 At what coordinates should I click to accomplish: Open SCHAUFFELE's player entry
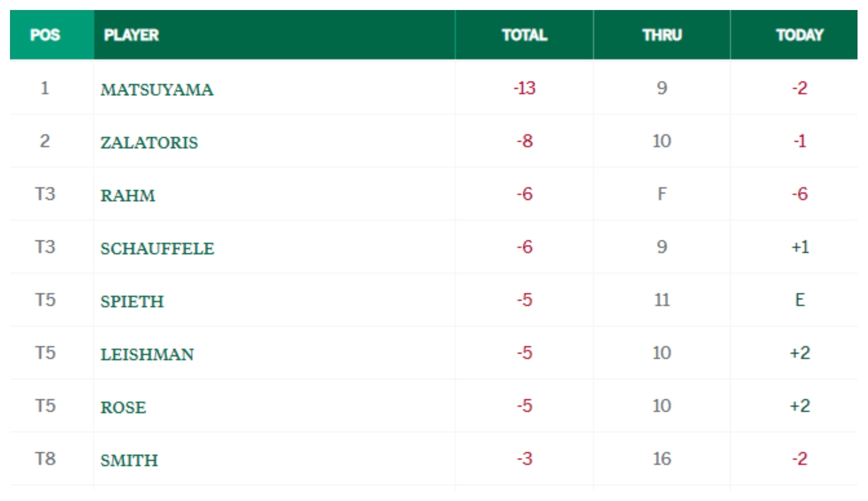coord(157,249)
